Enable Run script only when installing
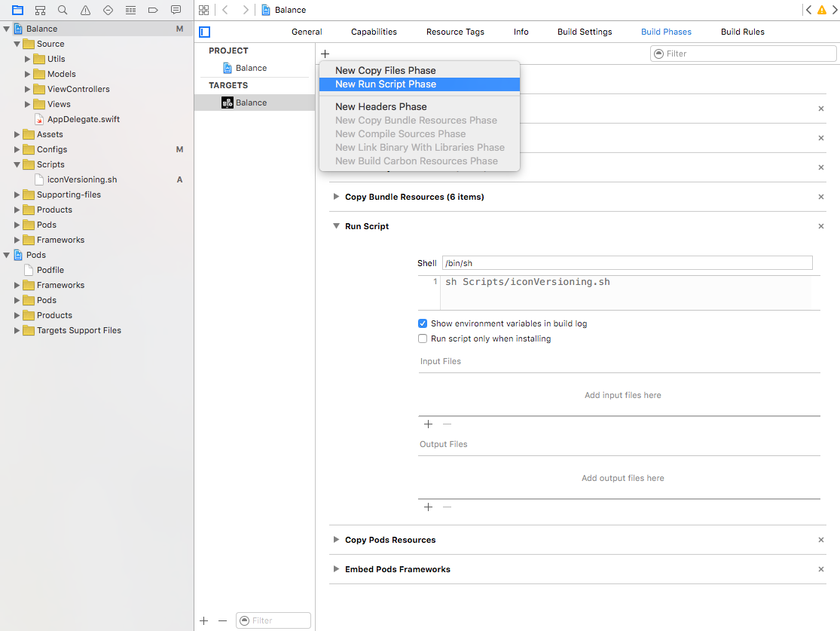840x631 pixels. pyautogui.click(x=423, y=338)
